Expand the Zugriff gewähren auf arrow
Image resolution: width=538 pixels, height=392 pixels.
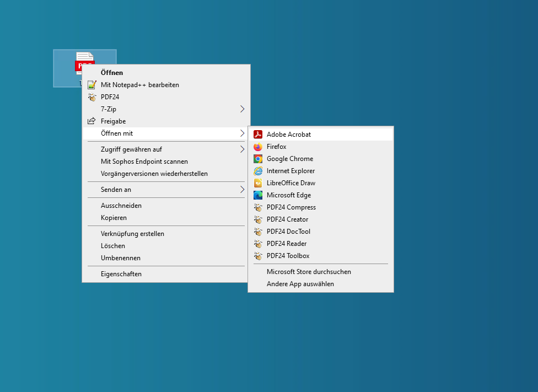[242, 149]
